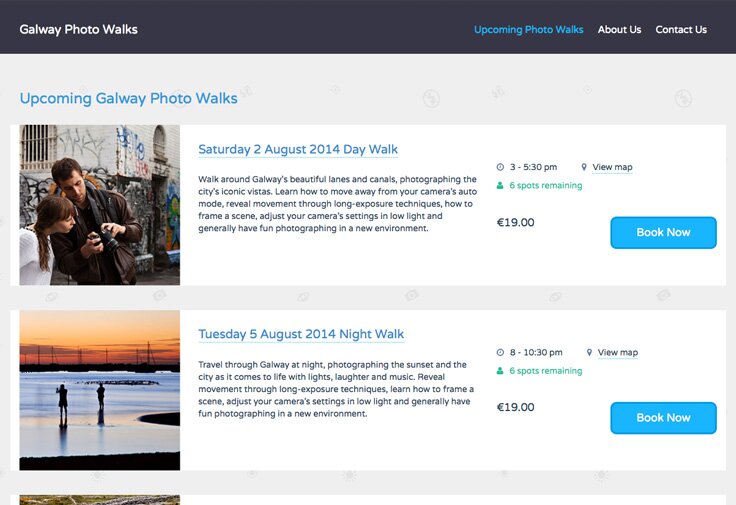Go to the About Us page
This screenshot has width=736, height=505.
click(619, 30)
